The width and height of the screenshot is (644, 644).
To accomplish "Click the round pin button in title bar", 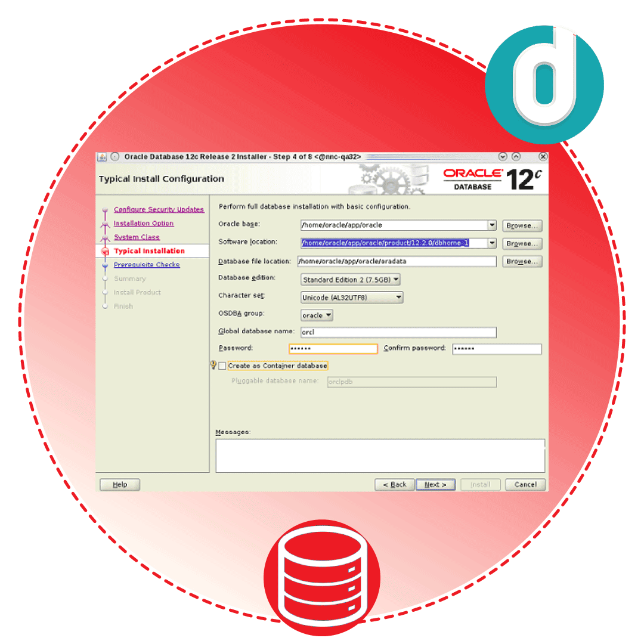I will pyautogui.click(x=115, y=156).
